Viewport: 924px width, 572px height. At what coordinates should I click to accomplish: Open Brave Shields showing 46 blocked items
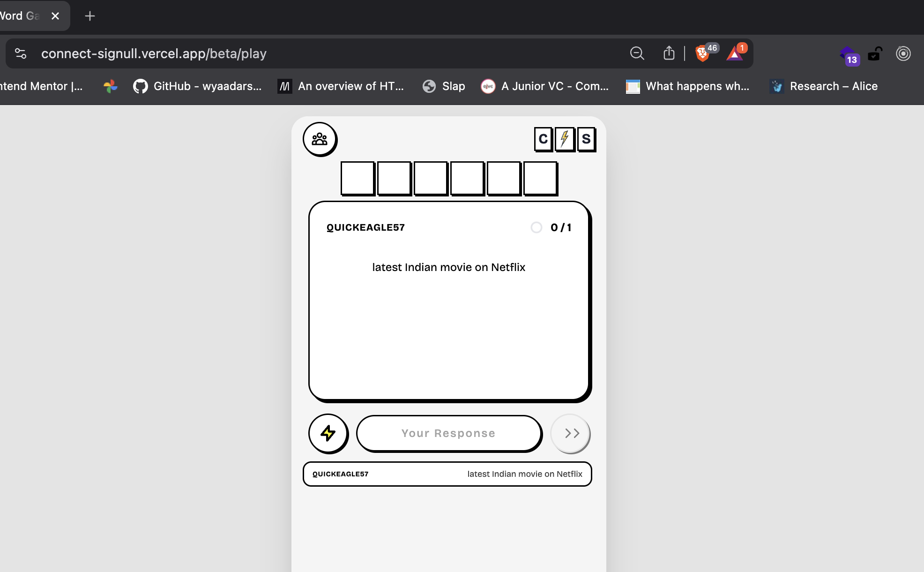click(x=703, y=53)
